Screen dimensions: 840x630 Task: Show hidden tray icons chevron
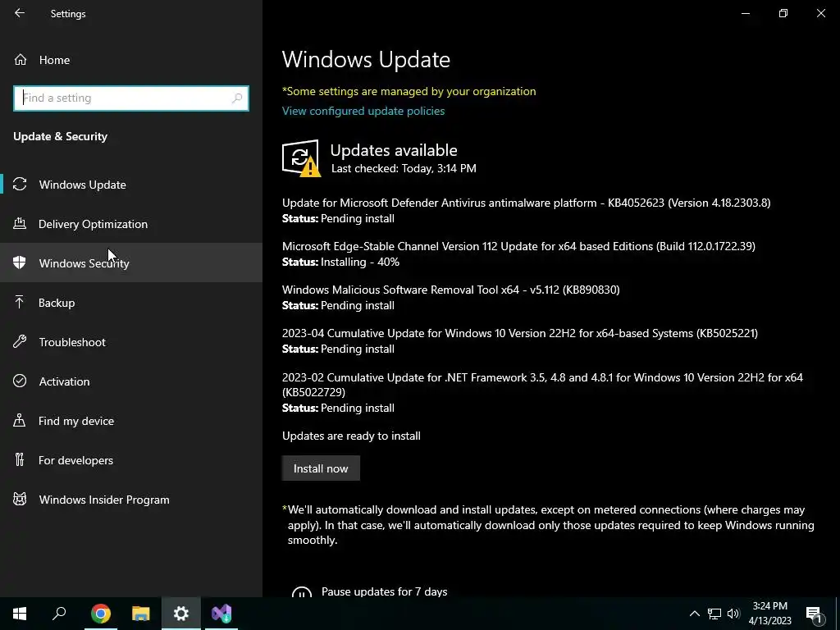pos(694,614)
